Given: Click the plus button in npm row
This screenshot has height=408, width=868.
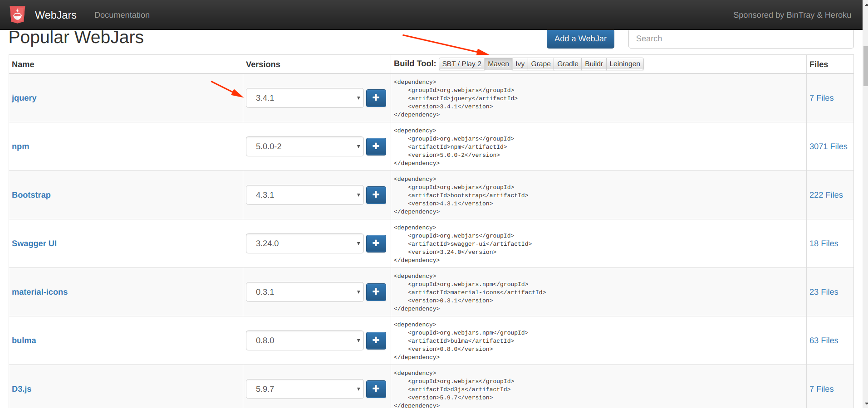Looking at the screenshot, I should (376, 146).
